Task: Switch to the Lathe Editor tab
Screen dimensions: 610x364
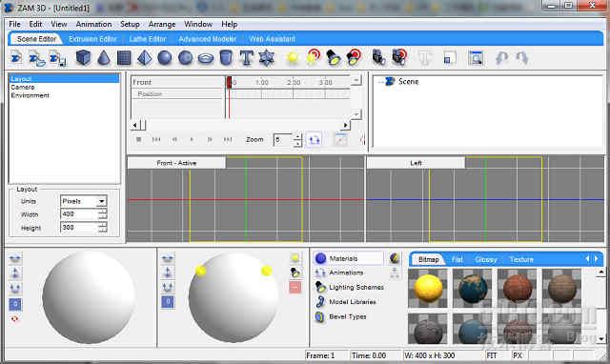Action: (x=148, y=39)
